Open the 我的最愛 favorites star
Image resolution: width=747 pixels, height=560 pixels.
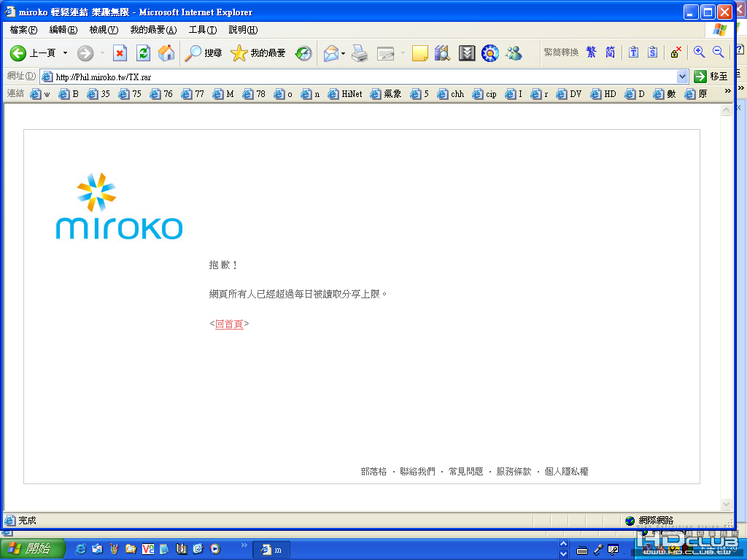tap(258, 52)
